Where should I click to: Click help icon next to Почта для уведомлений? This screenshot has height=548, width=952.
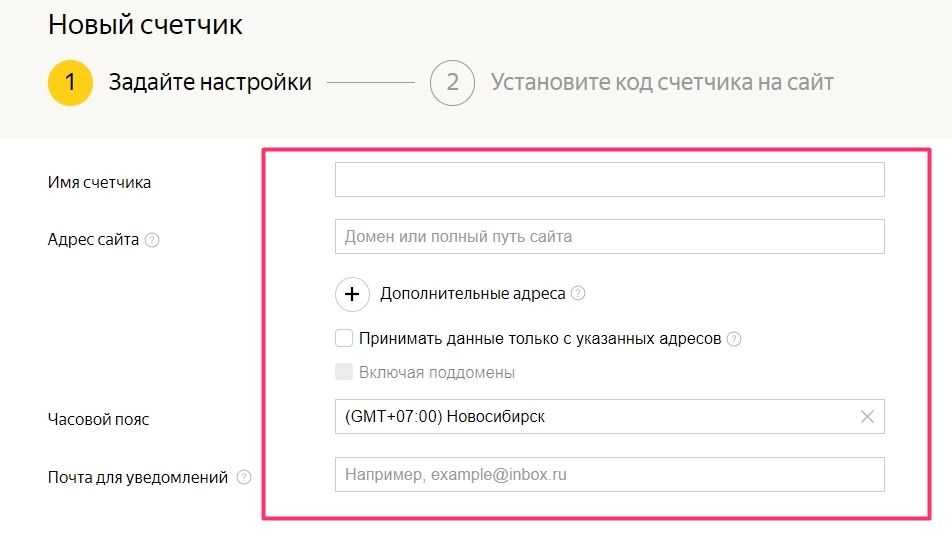pyautogui.click(x=244, y=477)
